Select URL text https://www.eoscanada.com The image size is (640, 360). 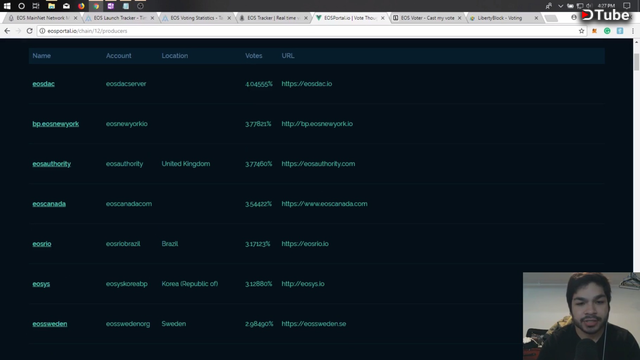click(324, 204)
